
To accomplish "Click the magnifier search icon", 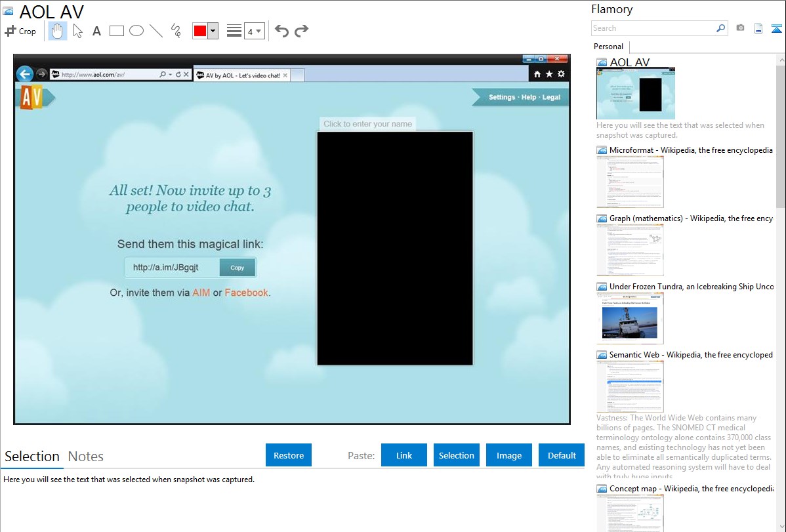I will 721,28.
